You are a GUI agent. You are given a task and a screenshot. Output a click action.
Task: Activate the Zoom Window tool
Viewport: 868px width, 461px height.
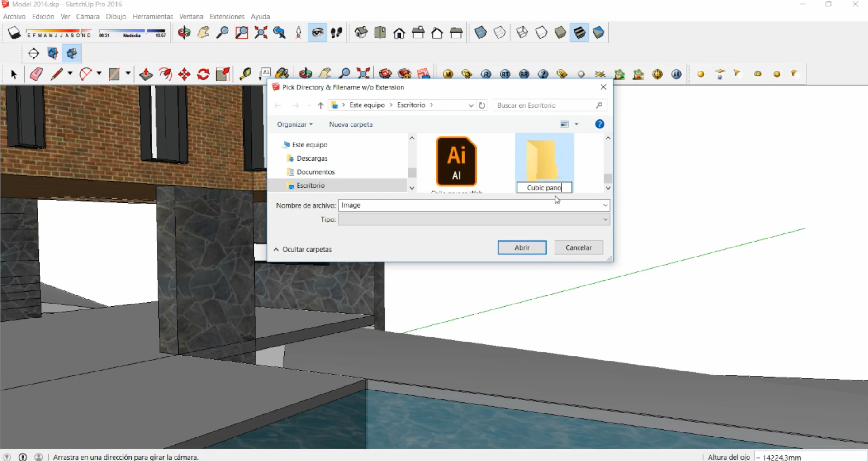(x=242, y=33)
